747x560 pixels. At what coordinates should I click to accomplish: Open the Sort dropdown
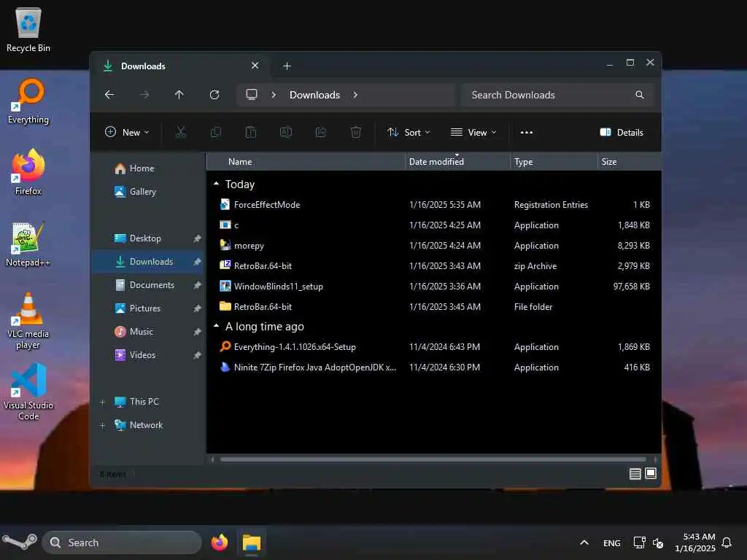click(x=409, y=133)
